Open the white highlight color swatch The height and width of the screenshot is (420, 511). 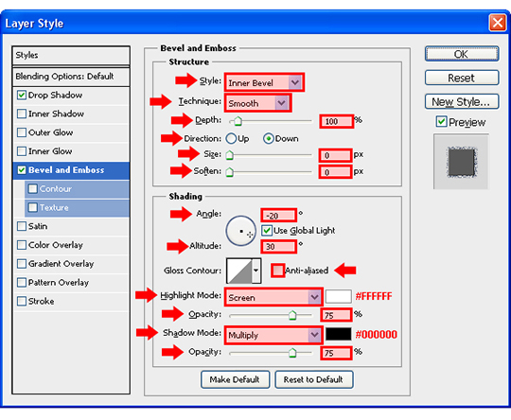tap(338, 297)
